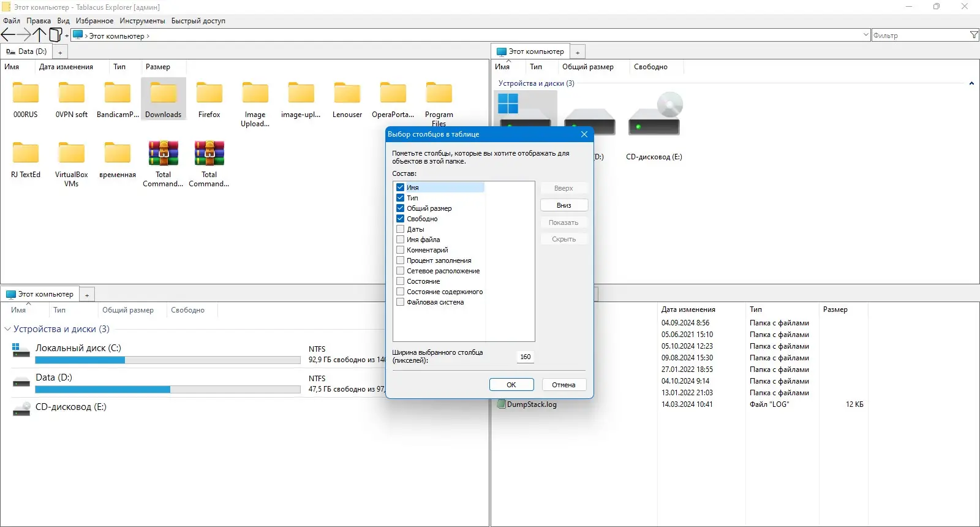
Task: Open the Правка menu
Action: (x=39, y=21)
